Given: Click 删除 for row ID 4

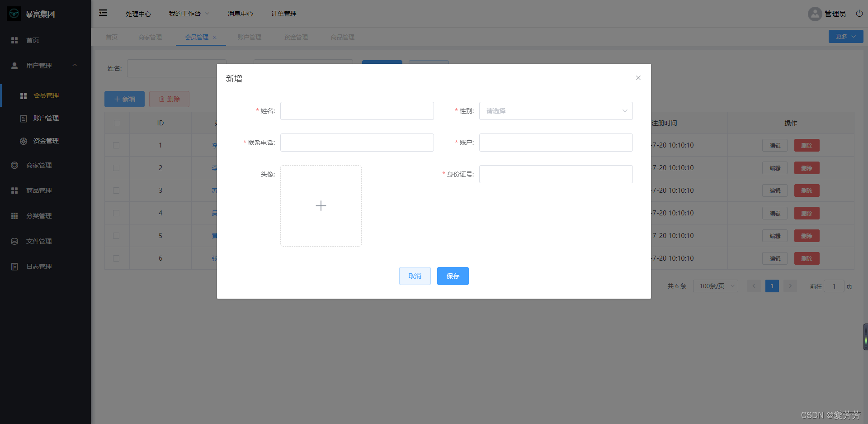Looking at the screenshot, I should point(807,213).
